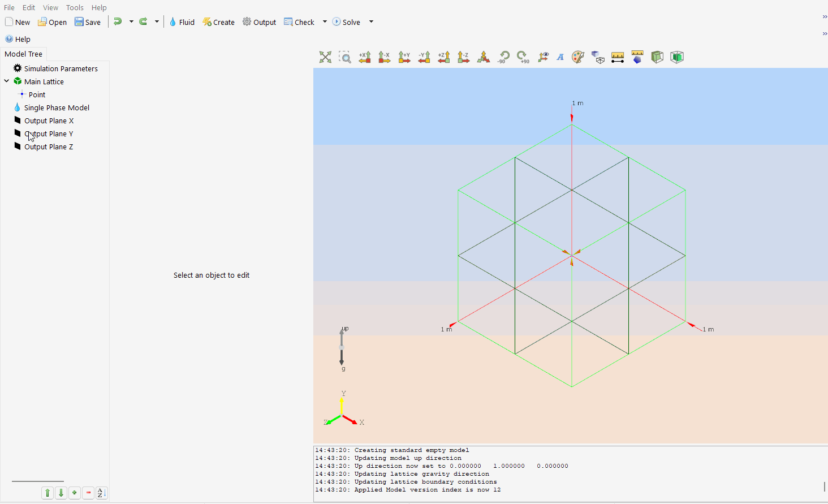Click the Save button
Image resolution: width=828 pixels, height=504 pixels.
coord(88,22)
